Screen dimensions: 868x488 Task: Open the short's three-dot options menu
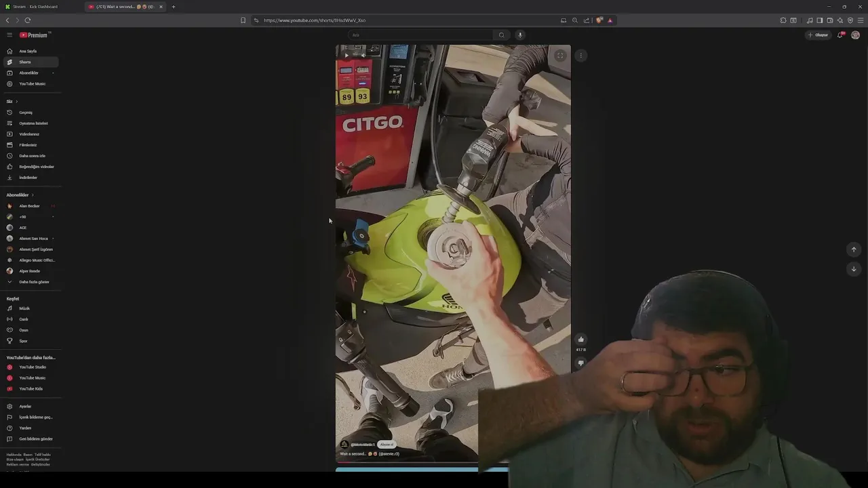click(x=580, y=56)
